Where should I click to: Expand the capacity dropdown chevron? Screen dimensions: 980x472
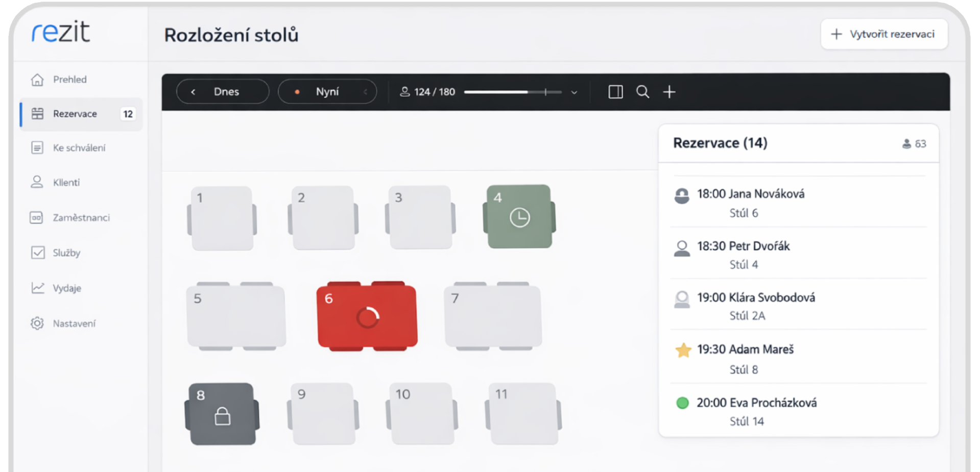coord(574,92)
